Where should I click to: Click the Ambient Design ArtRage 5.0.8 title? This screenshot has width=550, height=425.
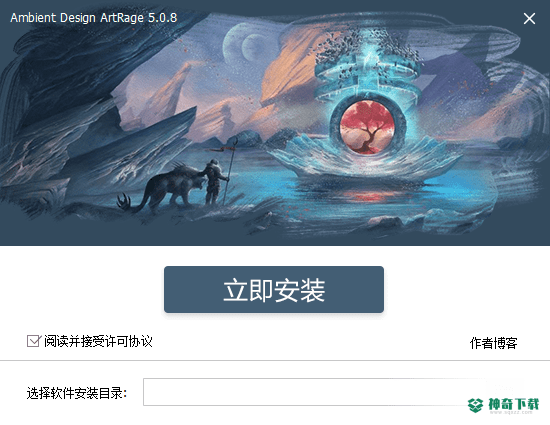coord(94,18)
